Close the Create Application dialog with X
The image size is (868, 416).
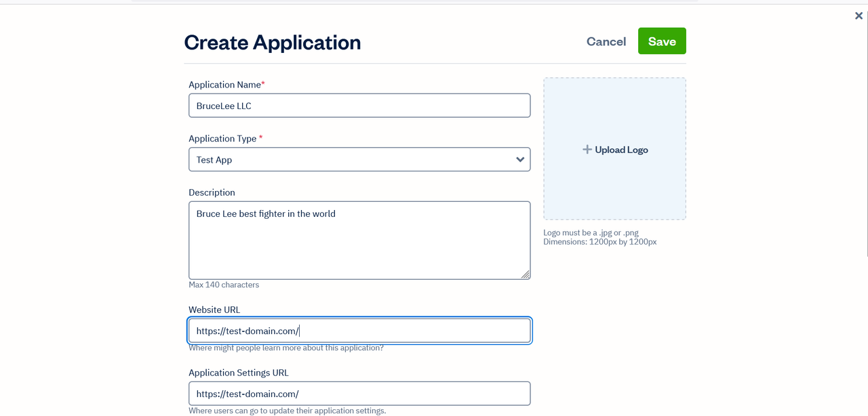859,16
